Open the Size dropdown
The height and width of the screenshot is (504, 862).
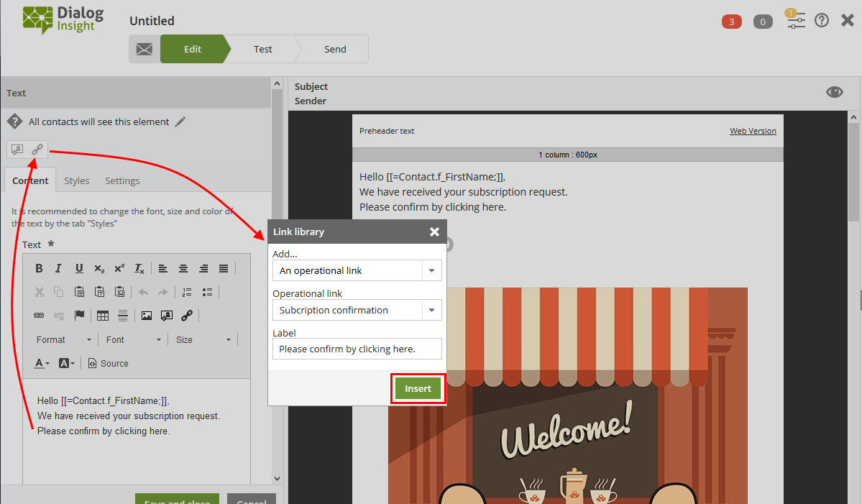pyautogui.click(x=203, y=339)
